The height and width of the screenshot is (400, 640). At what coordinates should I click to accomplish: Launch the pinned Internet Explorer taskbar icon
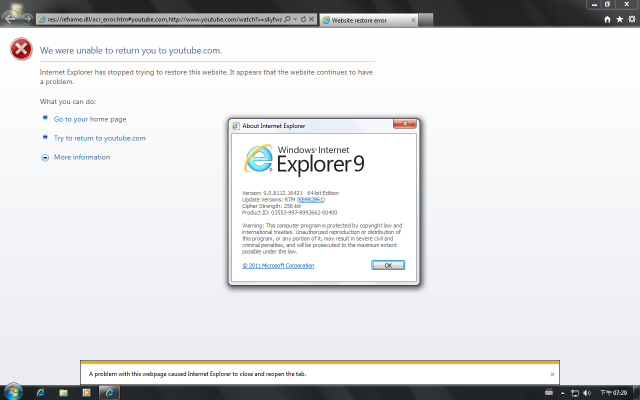[x=40, y=393]
